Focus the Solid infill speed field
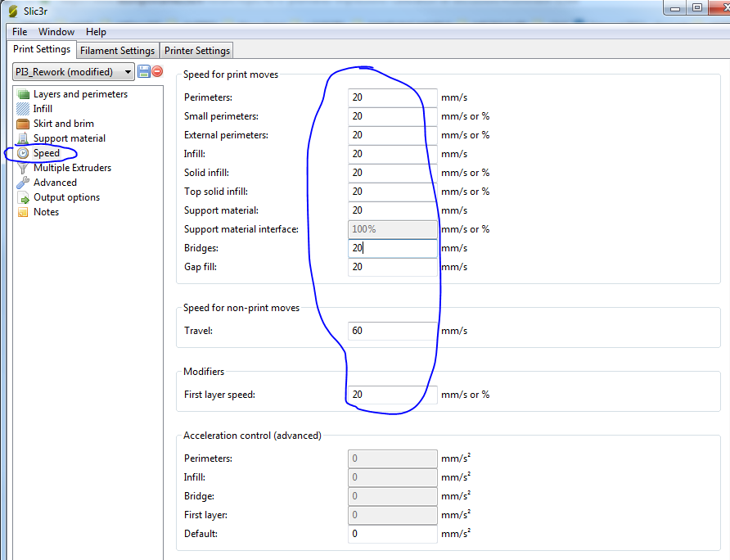The width and height of the screenshot is (730, 560). coord(393,173)
